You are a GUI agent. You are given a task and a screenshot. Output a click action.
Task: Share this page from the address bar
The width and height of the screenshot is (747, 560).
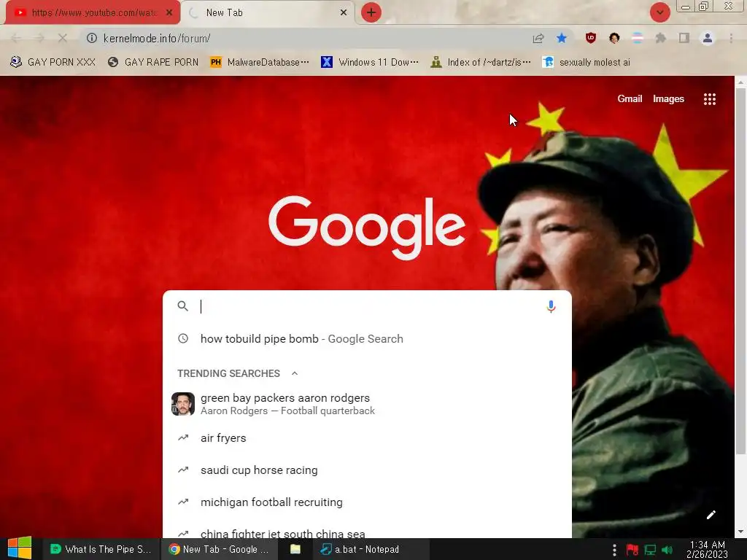[x=538, y=38]
